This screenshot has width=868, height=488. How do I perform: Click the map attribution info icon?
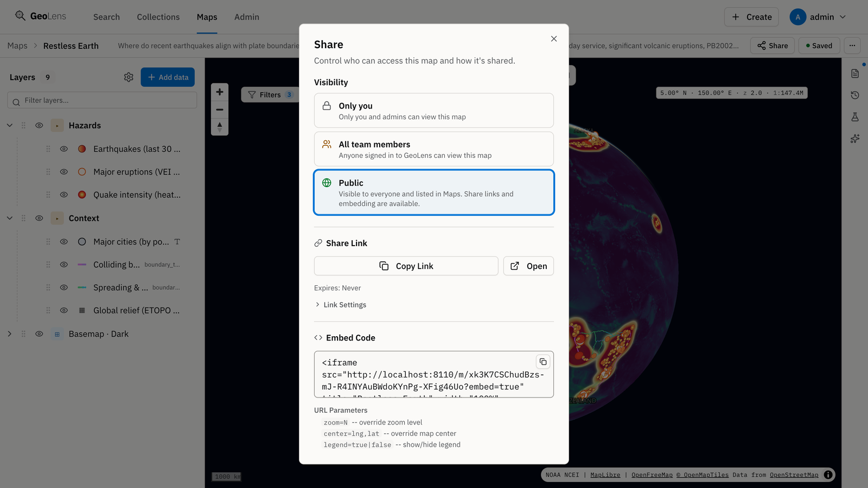click(x=828, y=475)
